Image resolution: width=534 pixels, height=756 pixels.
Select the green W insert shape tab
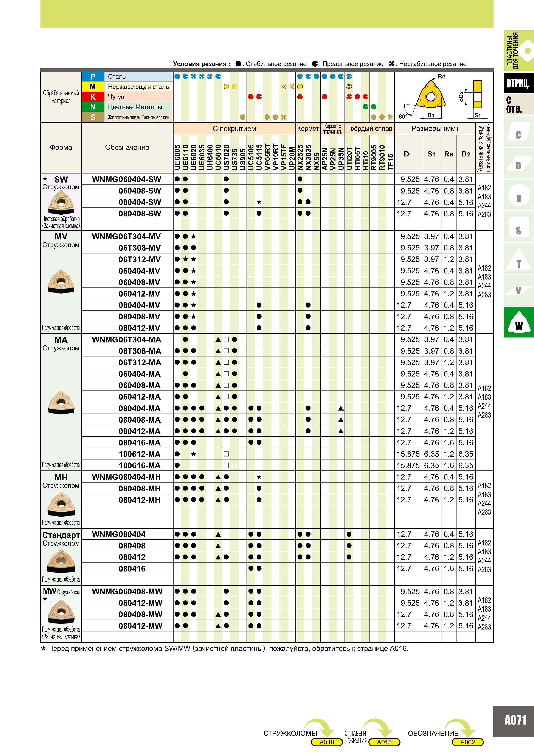tap(518, 322)
